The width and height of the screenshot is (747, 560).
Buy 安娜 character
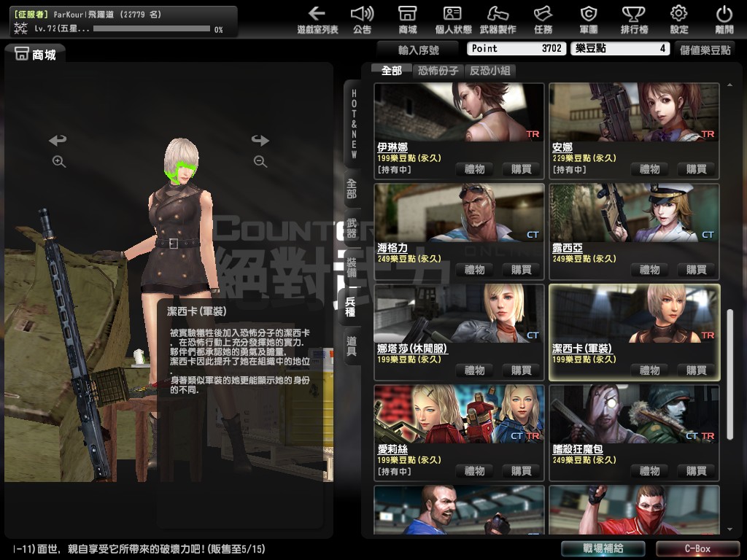click(696, 169)
